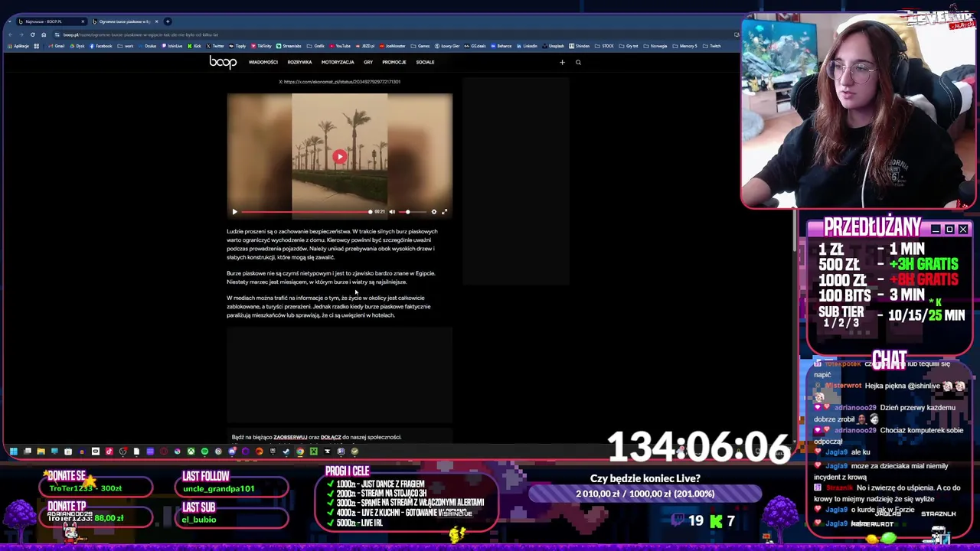Expand the work bookmarks folder

(x=126, y=46)
